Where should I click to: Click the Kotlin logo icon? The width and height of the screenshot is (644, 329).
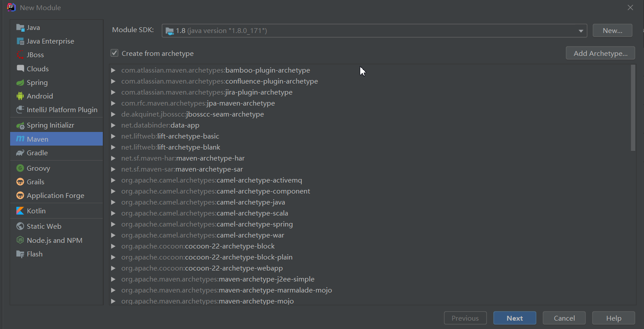[x=20, y=211]
